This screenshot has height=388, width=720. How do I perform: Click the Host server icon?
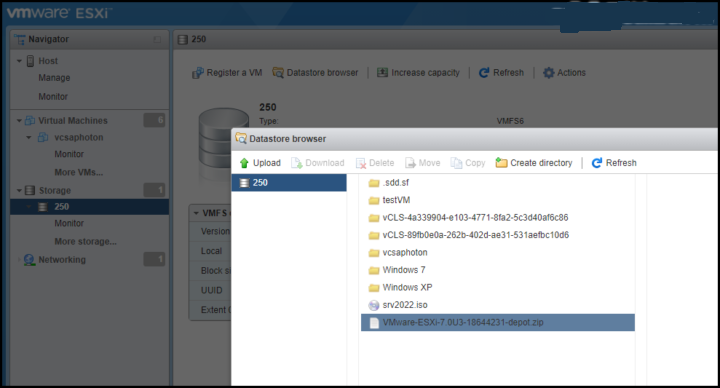click(30, 61)
